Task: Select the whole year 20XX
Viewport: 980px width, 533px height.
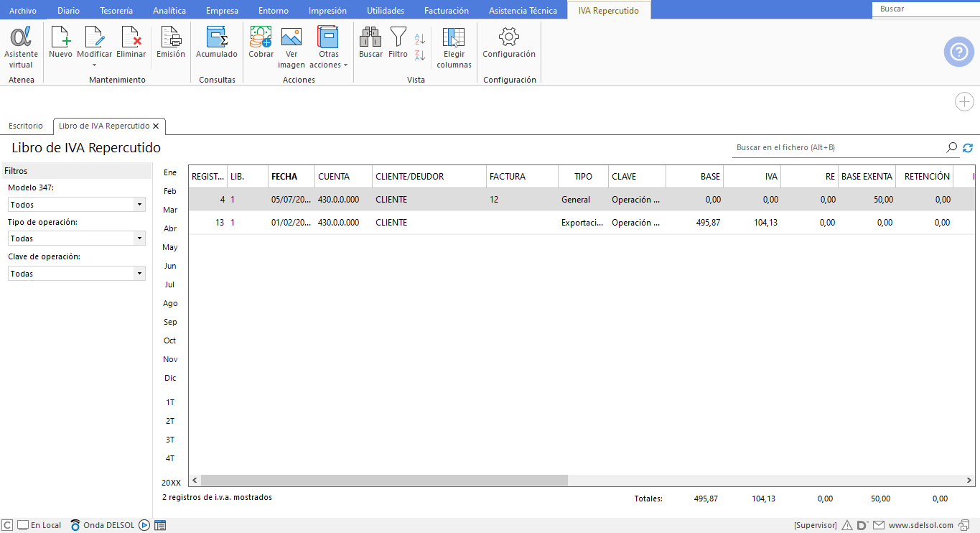Action: [171, 483]
